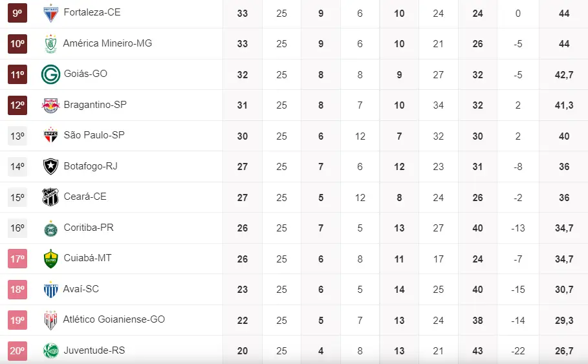Click the Atlético Goianiense-GO crest
Viewport: 588px width, 364px height.
(x=50, y=320)
